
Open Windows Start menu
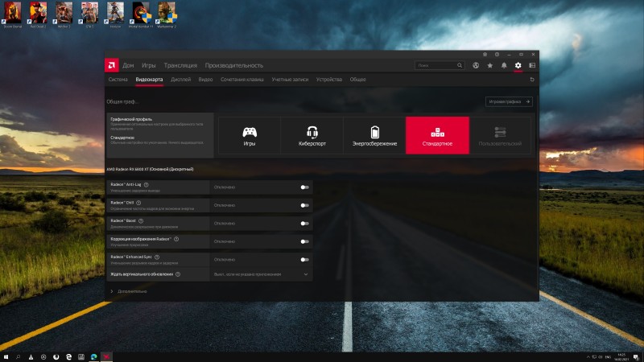point(6,357)
